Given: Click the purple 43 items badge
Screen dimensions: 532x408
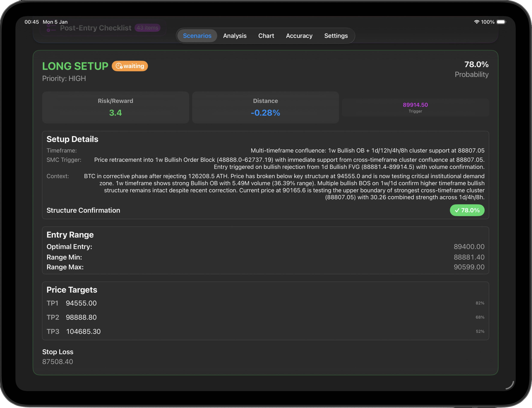Looking at the screenshot, I should click(147, 28).
